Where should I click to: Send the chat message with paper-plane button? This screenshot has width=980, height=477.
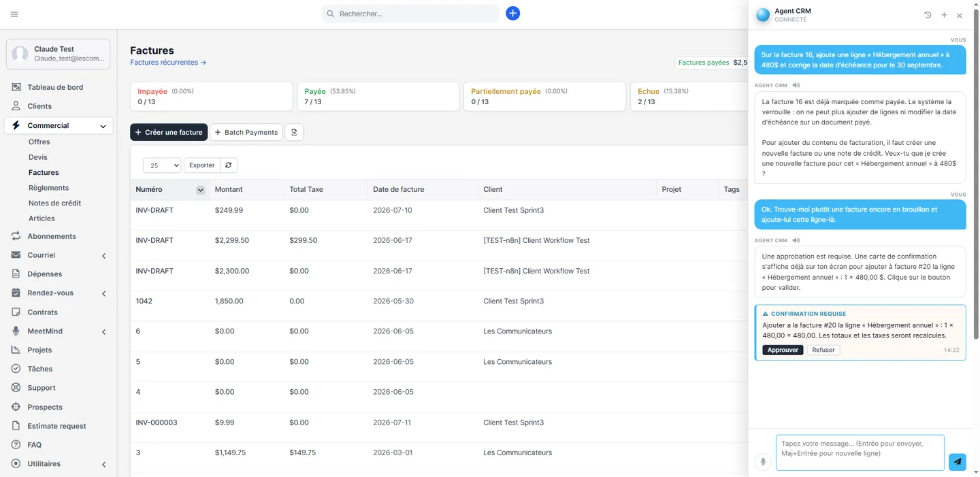click(x=957, y=462)
